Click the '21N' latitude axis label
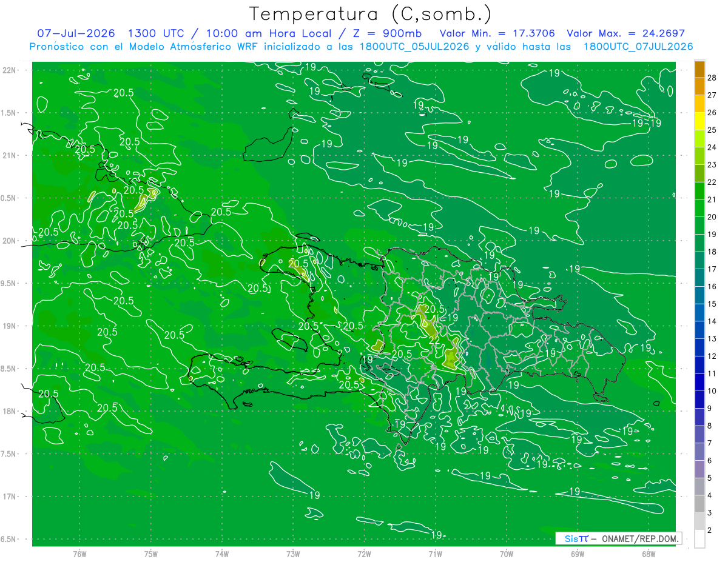 pyautogui.click(x=9, y=156)
